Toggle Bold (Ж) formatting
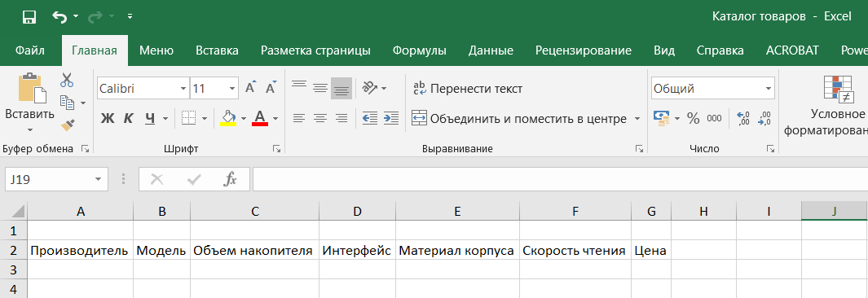 (108, 118)
